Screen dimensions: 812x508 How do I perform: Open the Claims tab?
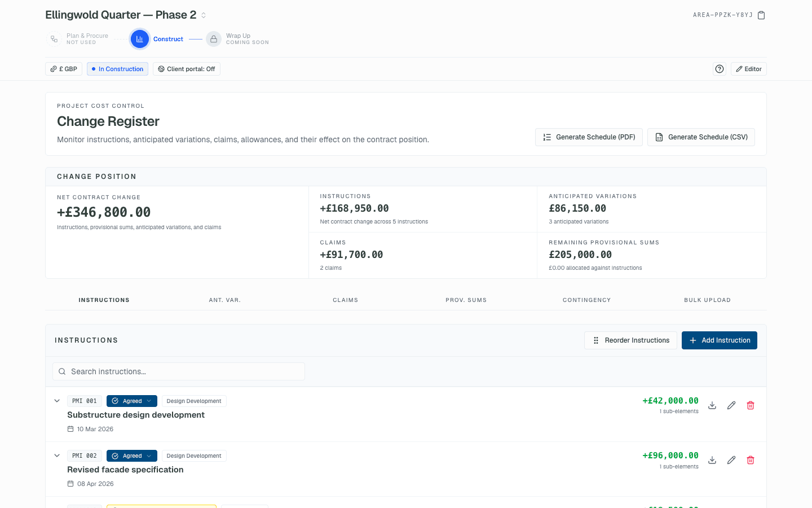point(346,300)
